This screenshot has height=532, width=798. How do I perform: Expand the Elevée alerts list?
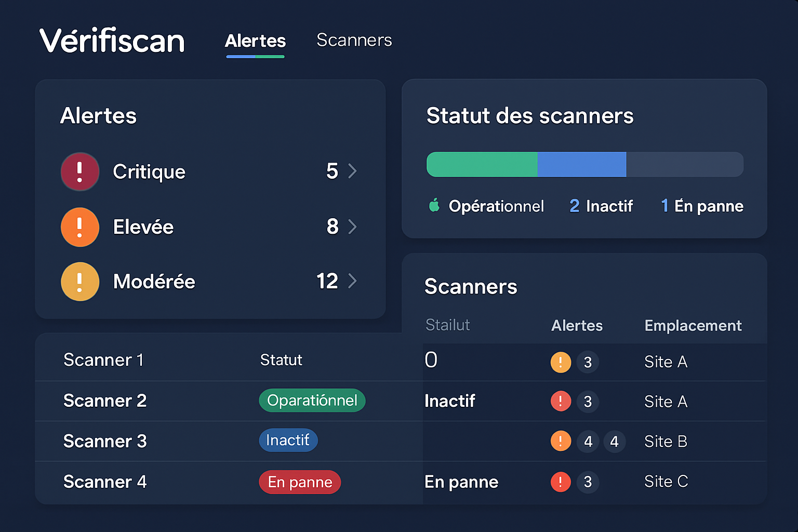coord(353,227)
